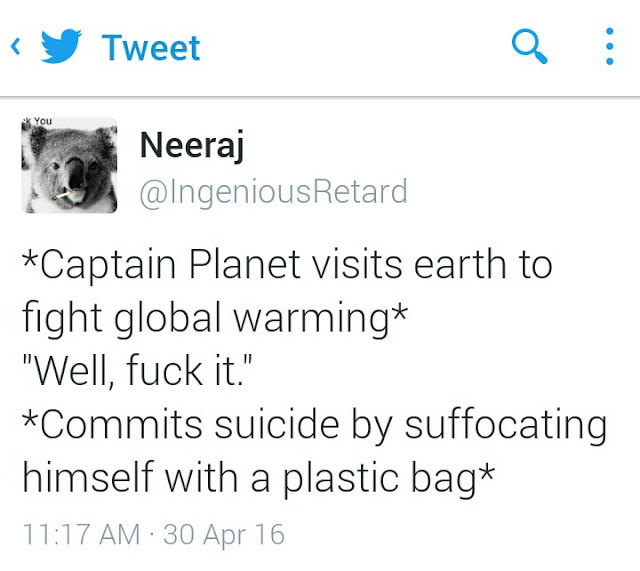Open search with the magnifying glass icon
Viewport: 640px width, 571px height.
[529, 46]
